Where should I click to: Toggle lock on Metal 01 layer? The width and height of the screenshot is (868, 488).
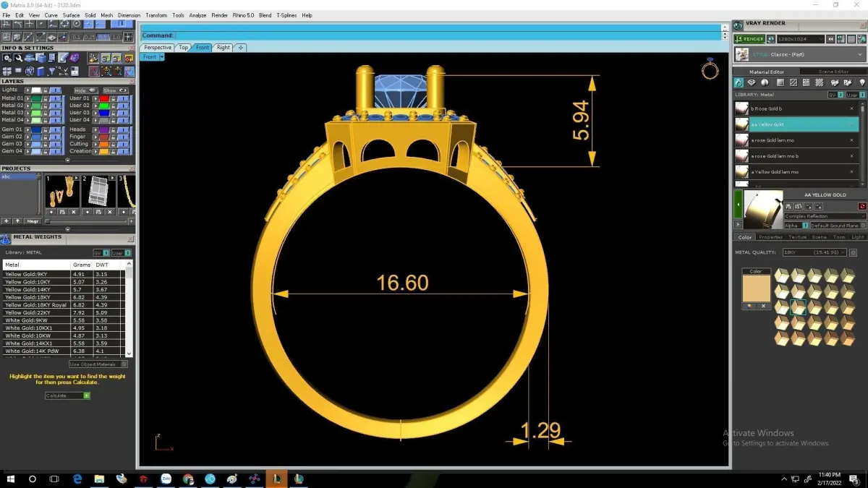point(45,98)
